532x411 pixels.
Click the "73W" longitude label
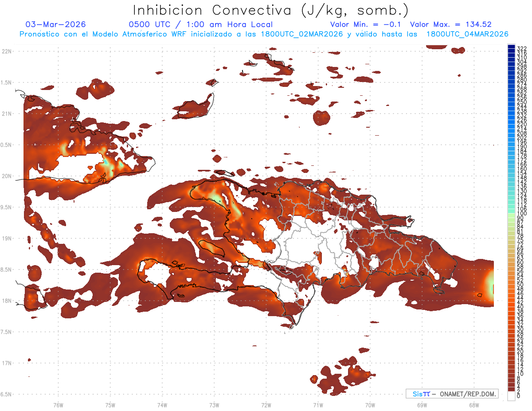coord(214,404)
